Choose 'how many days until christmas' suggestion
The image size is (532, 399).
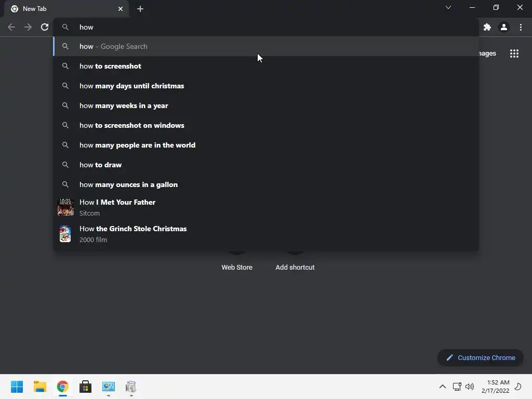tap(266, 86)
